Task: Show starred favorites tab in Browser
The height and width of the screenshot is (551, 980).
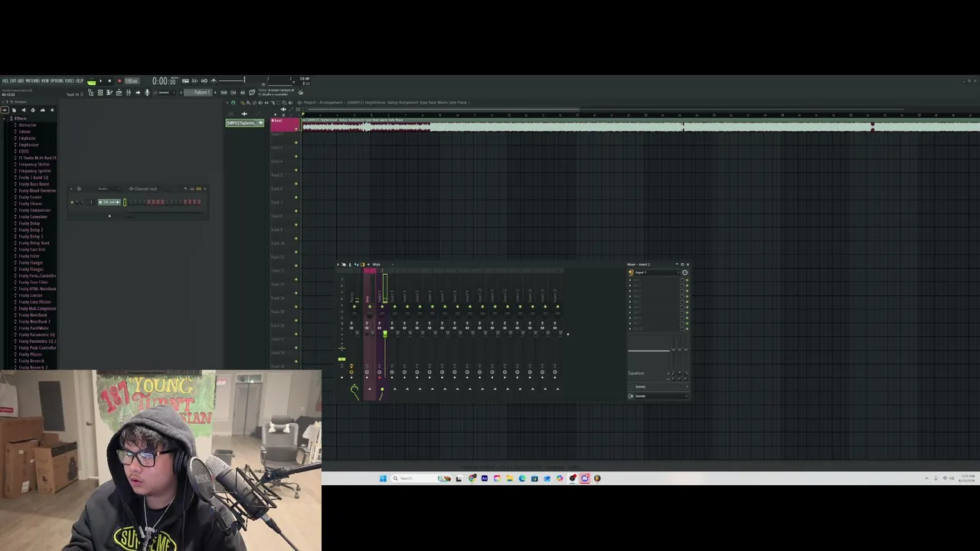Action: 52,110
